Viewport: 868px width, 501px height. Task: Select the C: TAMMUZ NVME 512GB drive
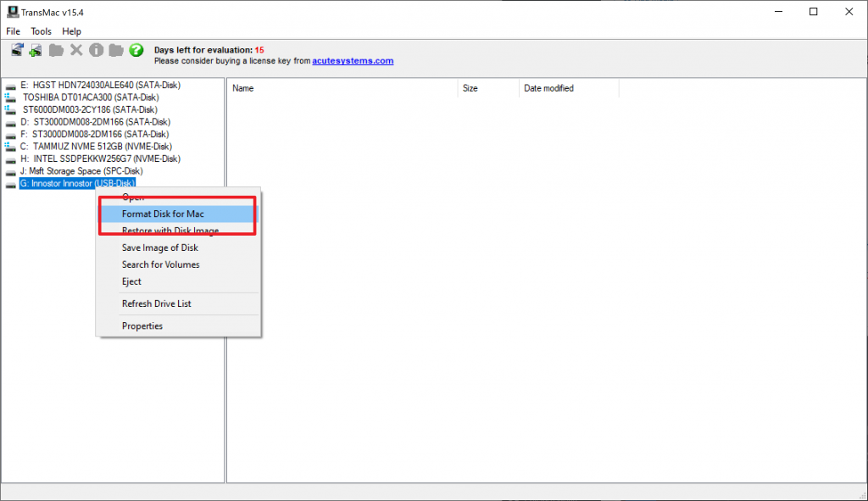pos(102,147)
